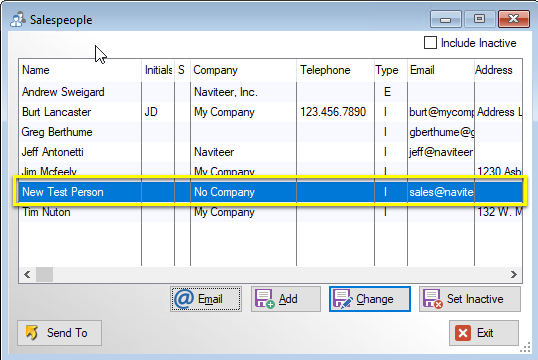Click the scroll left arrow of list

pos(27,275)
